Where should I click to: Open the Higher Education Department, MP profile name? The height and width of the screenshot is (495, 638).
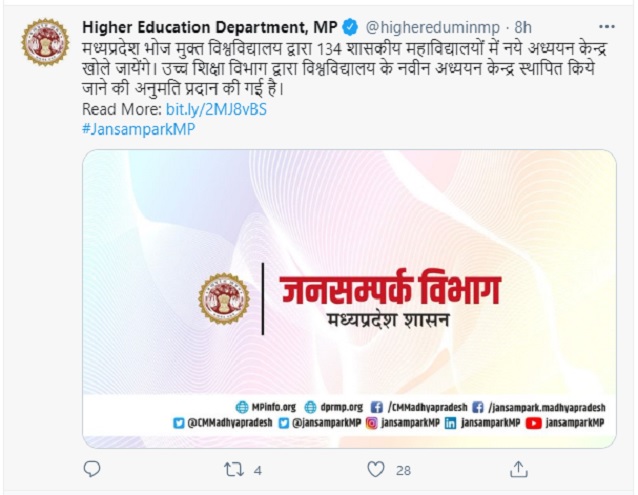tap(210, 27)
